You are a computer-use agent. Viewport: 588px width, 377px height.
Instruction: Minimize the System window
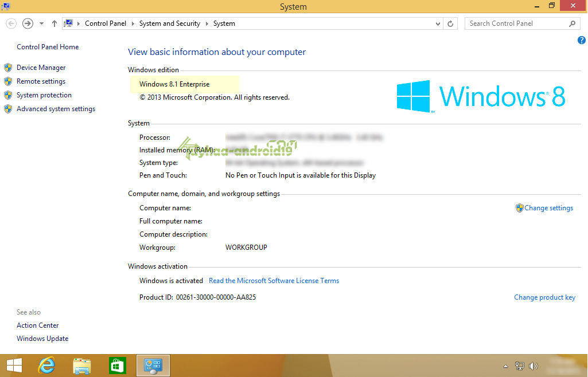pyautogui.click(x=536, y=6)
